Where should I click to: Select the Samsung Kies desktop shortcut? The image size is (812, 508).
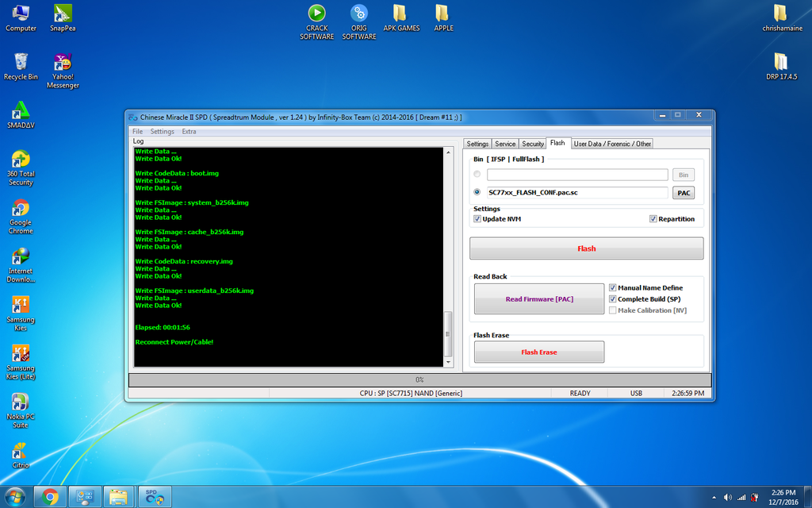coord(21,314)
